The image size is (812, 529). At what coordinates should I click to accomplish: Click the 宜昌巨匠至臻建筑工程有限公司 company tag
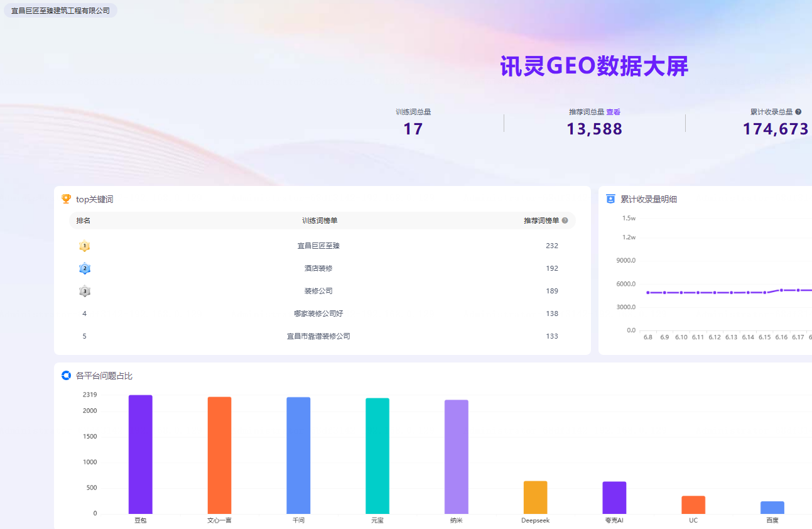[60, 11]
